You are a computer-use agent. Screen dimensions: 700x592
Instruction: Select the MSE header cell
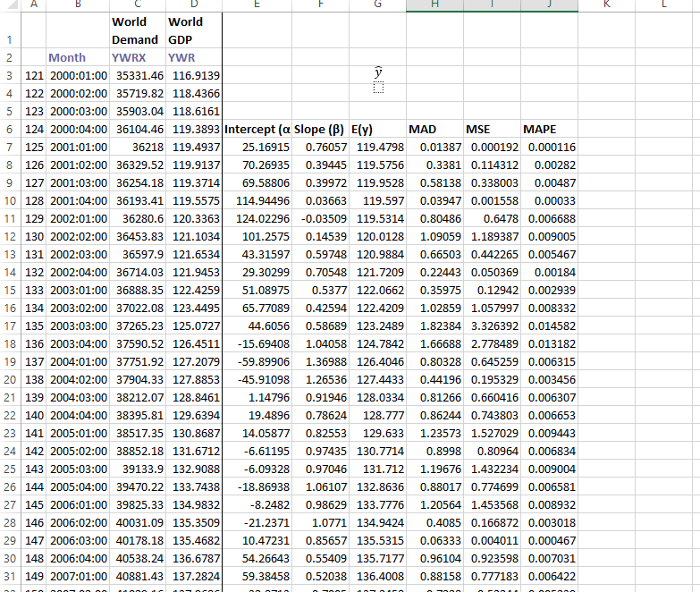click(492, 129)
